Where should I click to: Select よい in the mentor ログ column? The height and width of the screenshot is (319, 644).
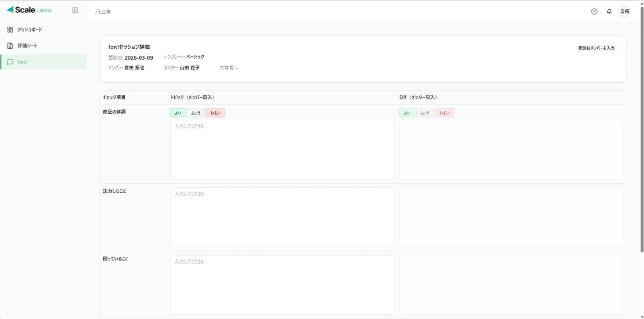click(x=407, y=113)
